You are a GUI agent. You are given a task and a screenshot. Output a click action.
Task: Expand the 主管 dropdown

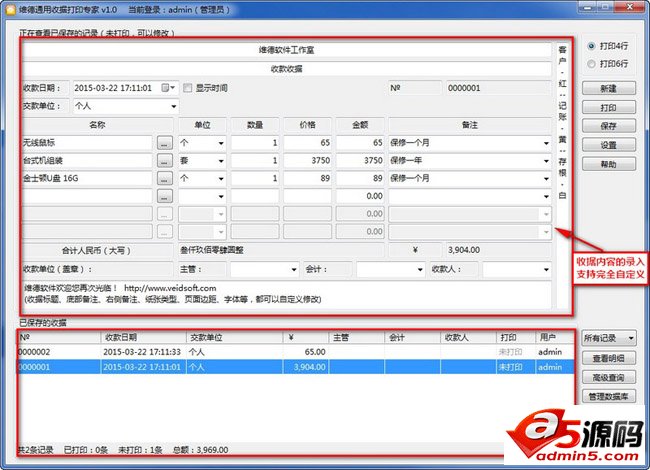(x=294, y=269)
